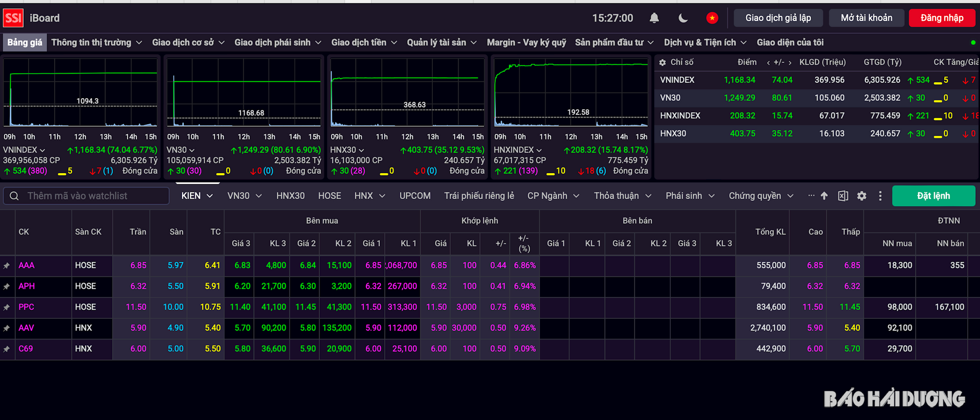
Task: Open Dịch vụ & Tiện ích menu
Action: coord(705,42)
